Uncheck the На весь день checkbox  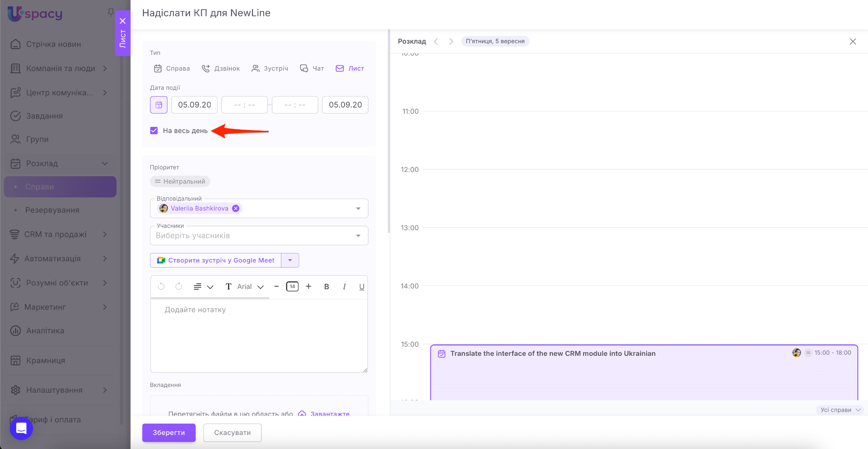click(154, 130)
